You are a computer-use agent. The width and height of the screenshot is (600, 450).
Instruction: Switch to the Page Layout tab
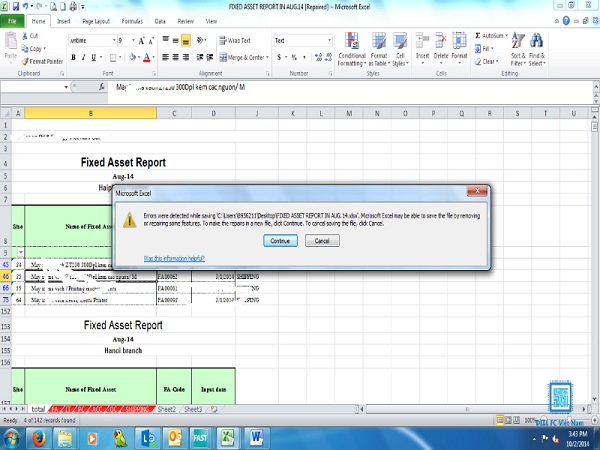(x=96, y=21)
